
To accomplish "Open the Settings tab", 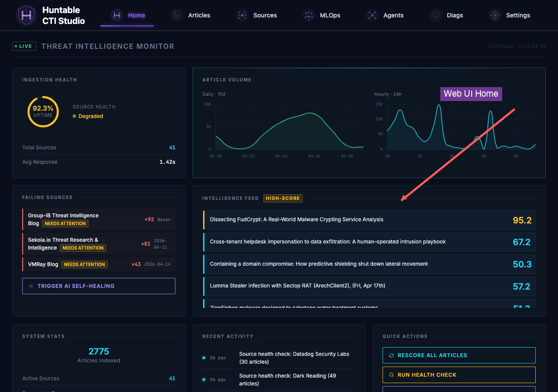I will pyautogui.click(x=509, y=15).
